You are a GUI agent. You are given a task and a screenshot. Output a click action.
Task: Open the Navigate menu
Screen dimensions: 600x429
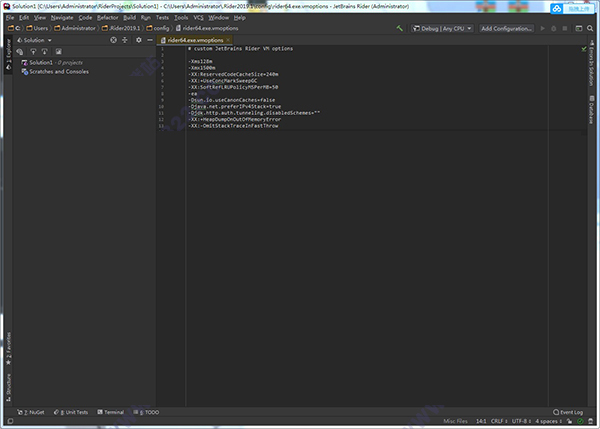[62, 18]
